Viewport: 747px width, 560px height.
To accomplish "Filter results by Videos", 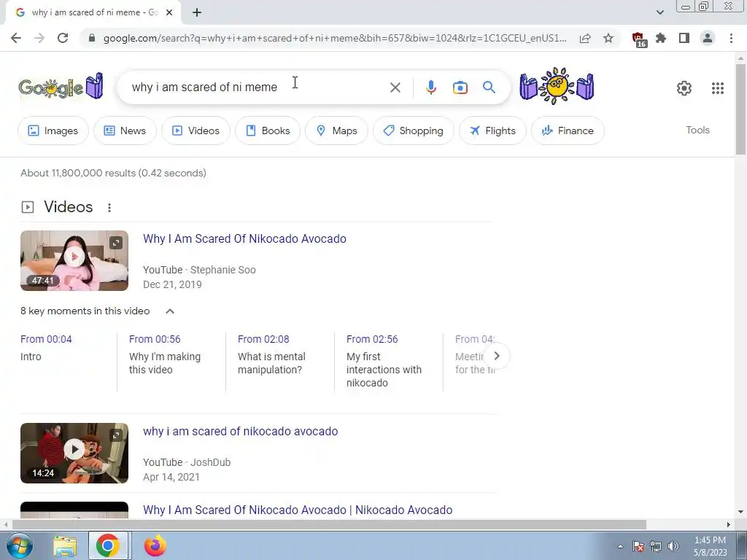I will tap(196, 131).
